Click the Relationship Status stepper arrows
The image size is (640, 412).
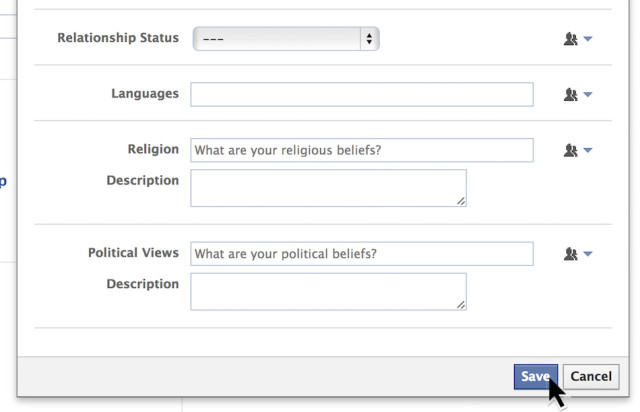(x=369, y=39)
